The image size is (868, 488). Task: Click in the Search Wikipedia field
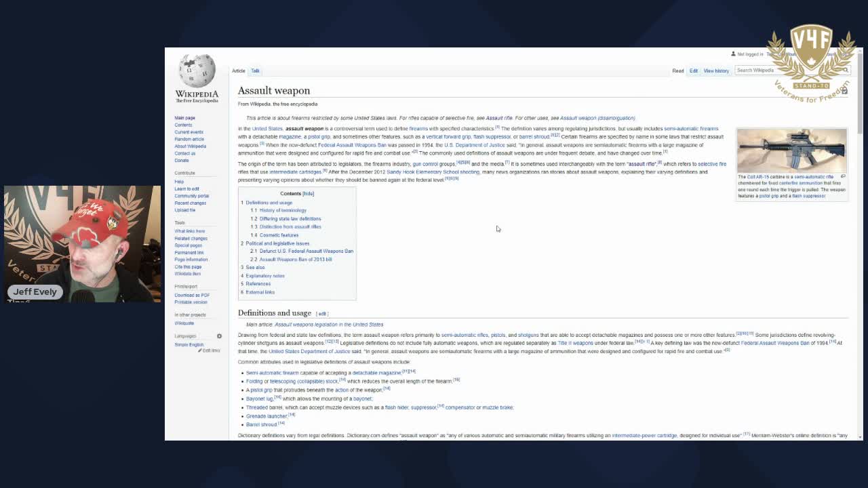pos(788,70)
